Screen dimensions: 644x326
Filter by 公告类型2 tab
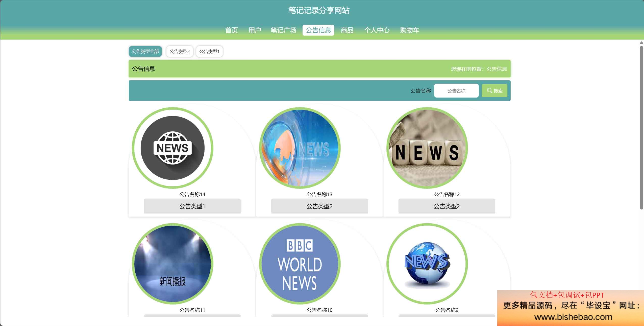[180, 52]
